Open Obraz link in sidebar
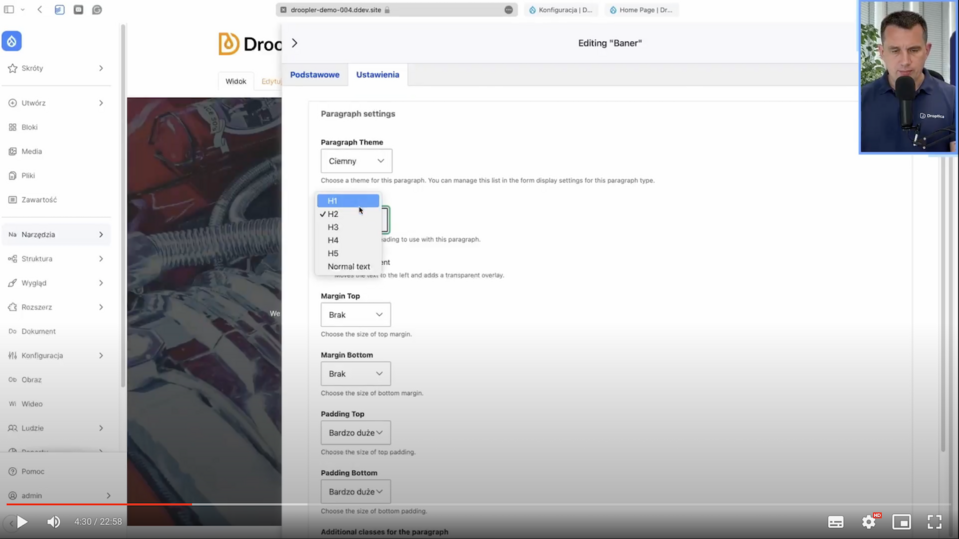Viewport: 959px width, 539px height. tap(32, 380)
